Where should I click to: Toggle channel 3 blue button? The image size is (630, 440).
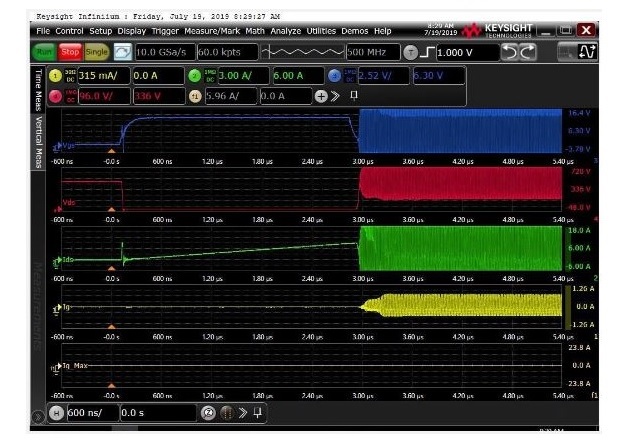click(334, 76)
